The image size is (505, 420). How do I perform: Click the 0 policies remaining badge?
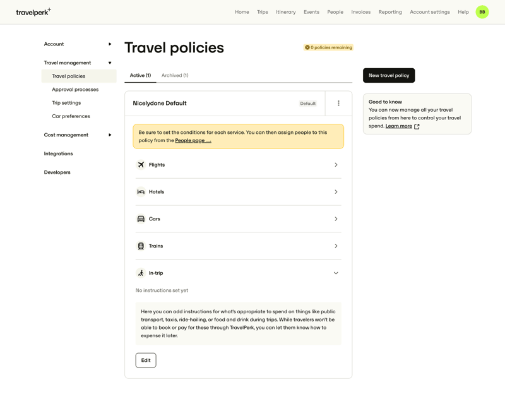(x=328, y=47)
